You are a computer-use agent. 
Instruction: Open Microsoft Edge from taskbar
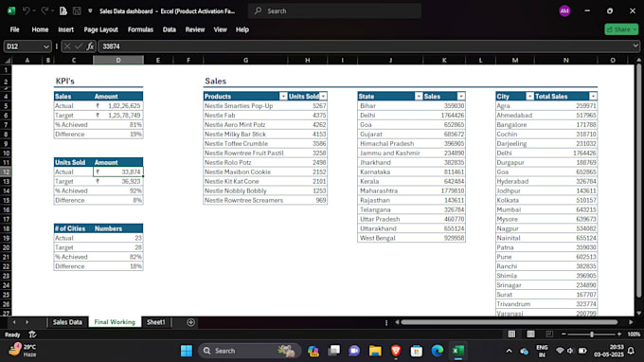(x=437, y=351)
